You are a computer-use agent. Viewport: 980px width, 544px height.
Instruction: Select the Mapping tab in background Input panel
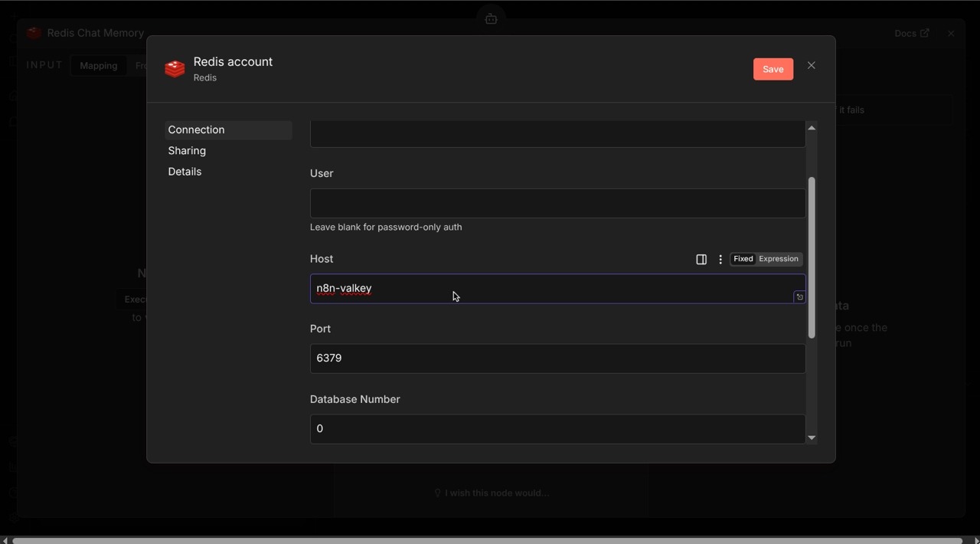click(x=99, y=66)
